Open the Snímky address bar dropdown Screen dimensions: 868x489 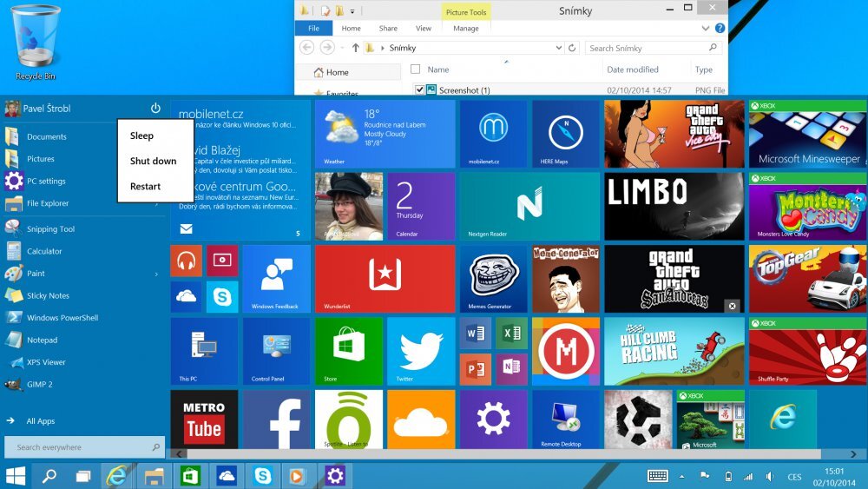click(558, 48)
